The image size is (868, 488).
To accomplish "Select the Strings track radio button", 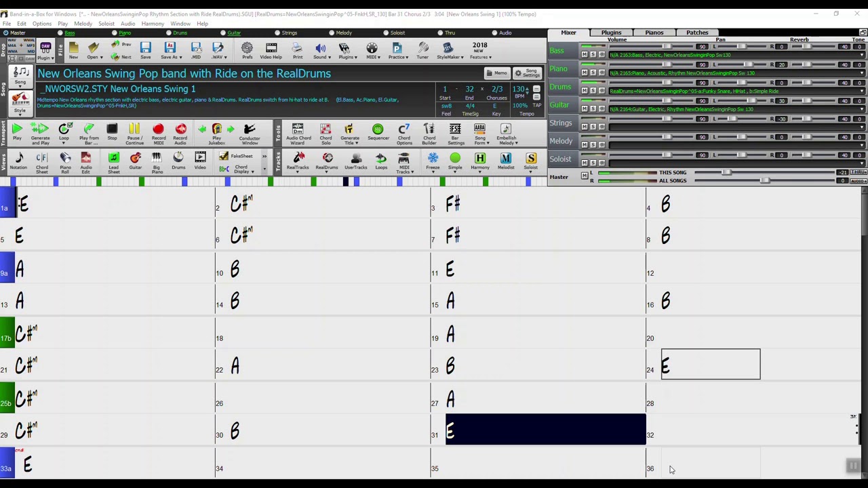I will (x=277, y=33).
